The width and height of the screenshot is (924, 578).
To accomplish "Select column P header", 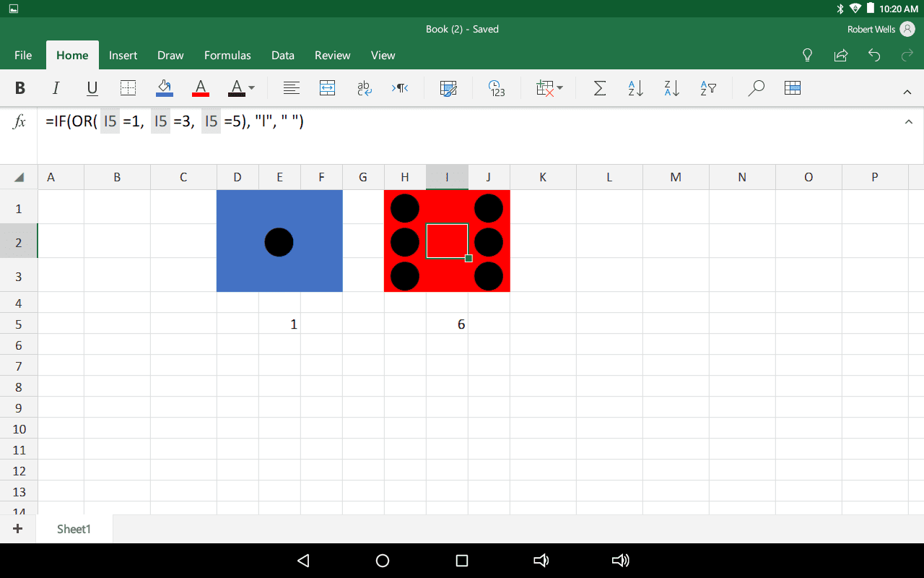I will [875, 177].
